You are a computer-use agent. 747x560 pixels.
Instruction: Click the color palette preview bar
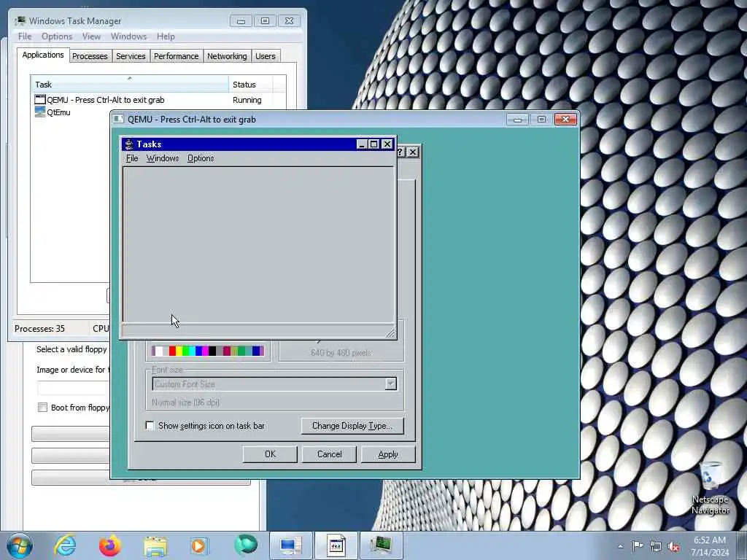pyautogui.click(x=208, y=351)
